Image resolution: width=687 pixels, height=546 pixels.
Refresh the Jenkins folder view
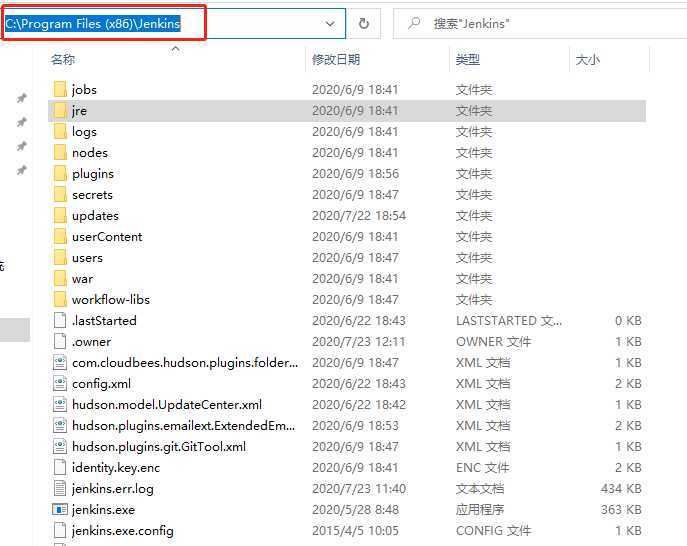tap(364, 24)
